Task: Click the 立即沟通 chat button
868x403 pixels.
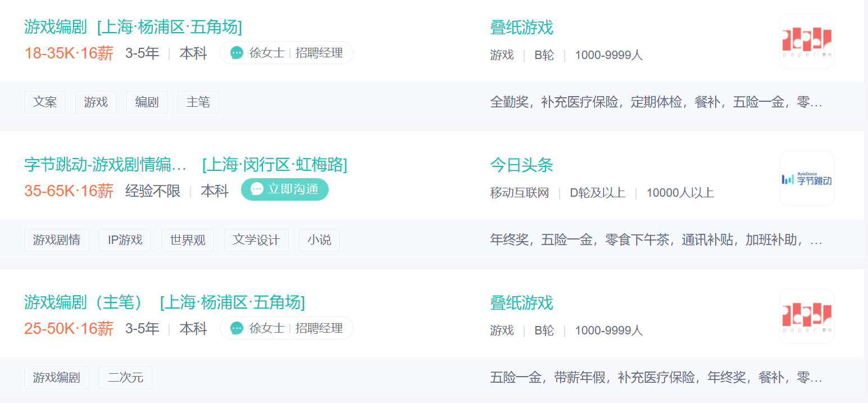Action: [285, 189]
